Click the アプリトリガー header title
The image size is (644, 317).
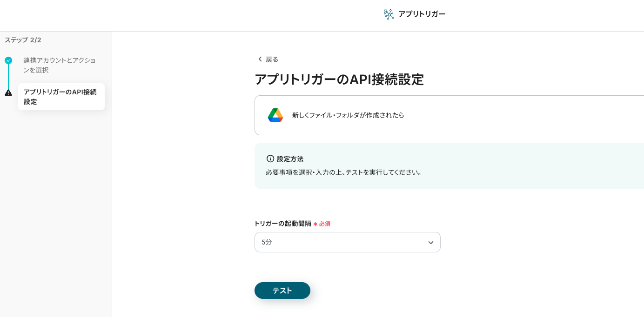point(422,14)
